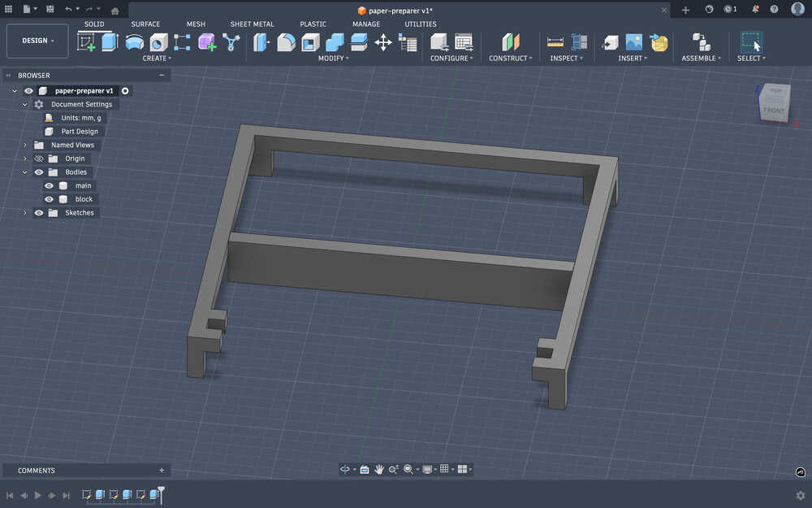Click the Insert Derive icon
812x508 pixels.
[610, 42]
